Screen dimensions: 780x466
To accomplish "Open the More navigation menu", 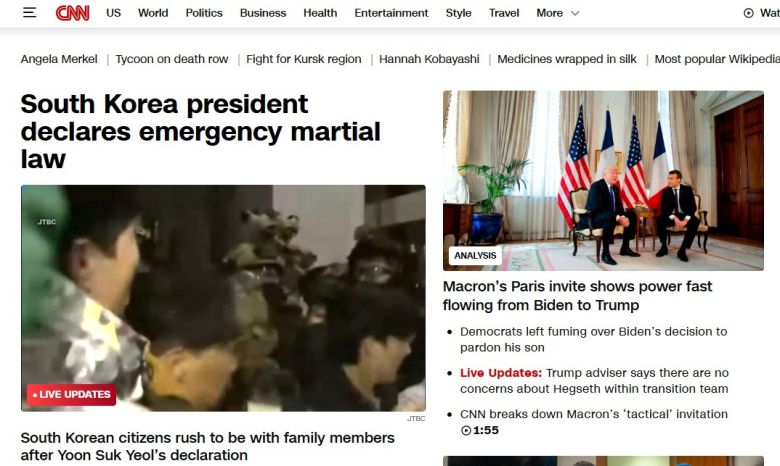I will 549,13.
